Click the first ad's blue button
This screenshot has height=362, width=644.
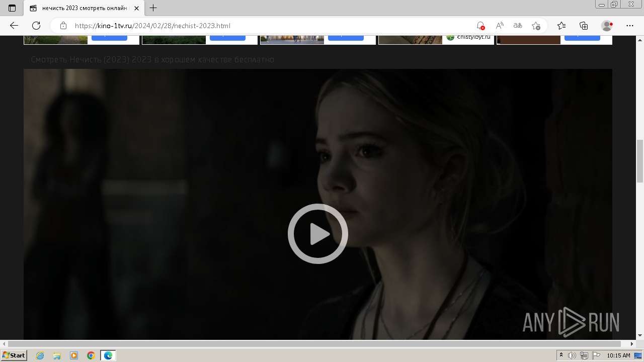(x=109, y=38)
